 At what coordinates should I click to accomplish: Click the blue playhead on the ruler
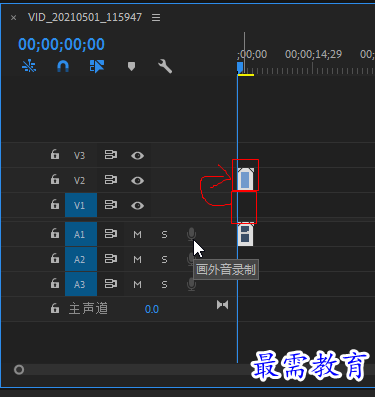[240, 67]
